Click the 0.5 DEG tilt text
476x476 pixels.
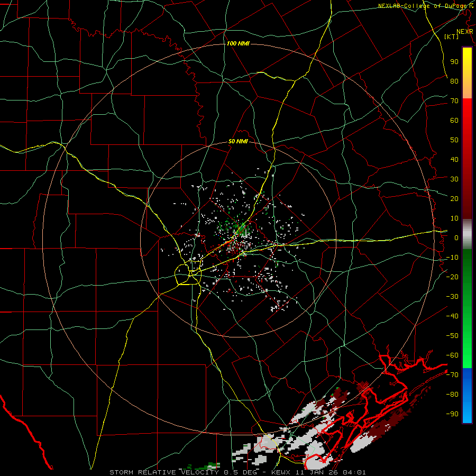point(240,472)
